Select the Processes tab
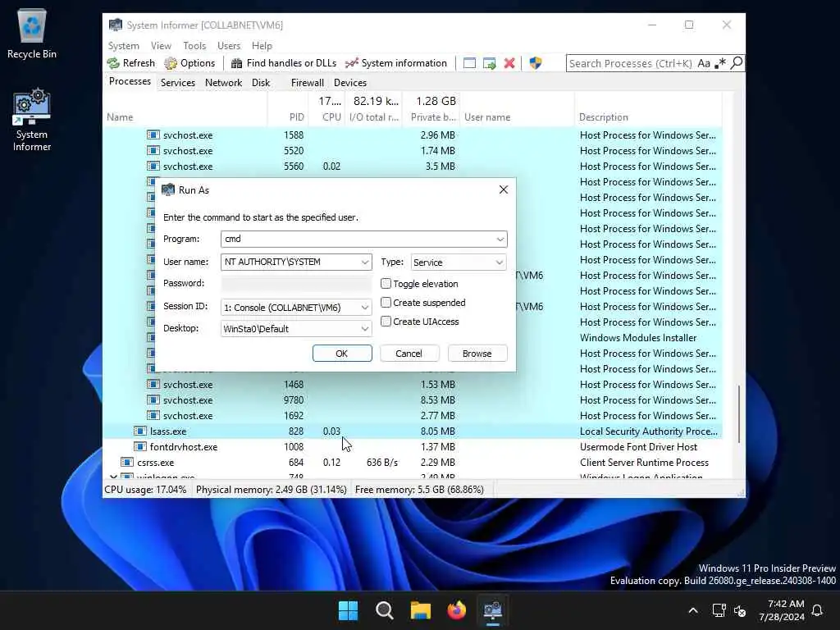Image resolution: width=840 pixels, height=630 pixels. [130, 81]
